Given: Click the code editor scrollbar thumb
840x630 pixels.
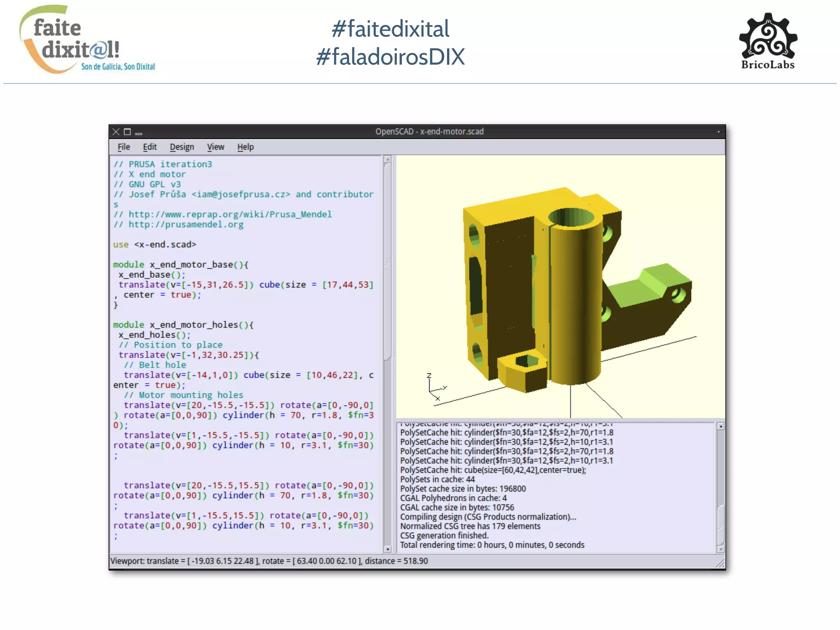Looking at the screenshot, I should pos(388,262).
